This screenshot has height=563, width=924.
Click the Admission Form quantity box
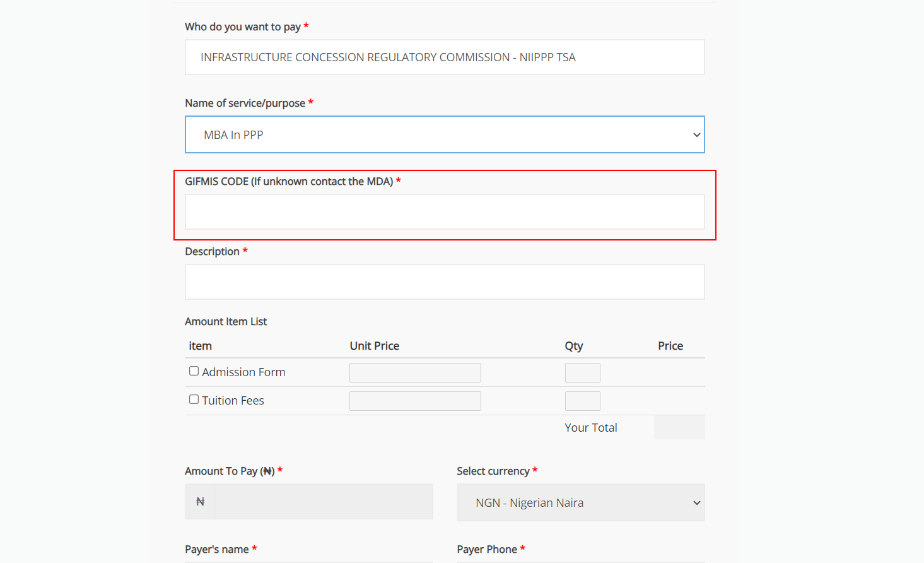tap(582, 373)
